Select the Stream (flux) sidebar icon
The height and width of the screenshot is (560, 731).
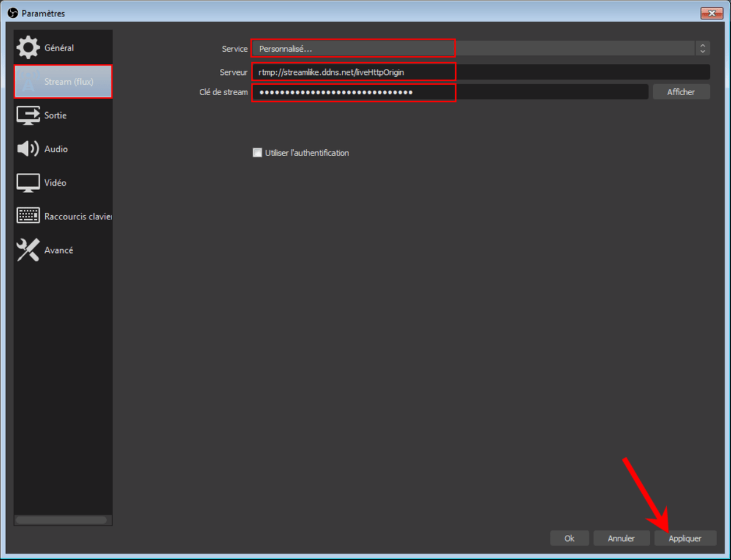[x=28, y=82]
